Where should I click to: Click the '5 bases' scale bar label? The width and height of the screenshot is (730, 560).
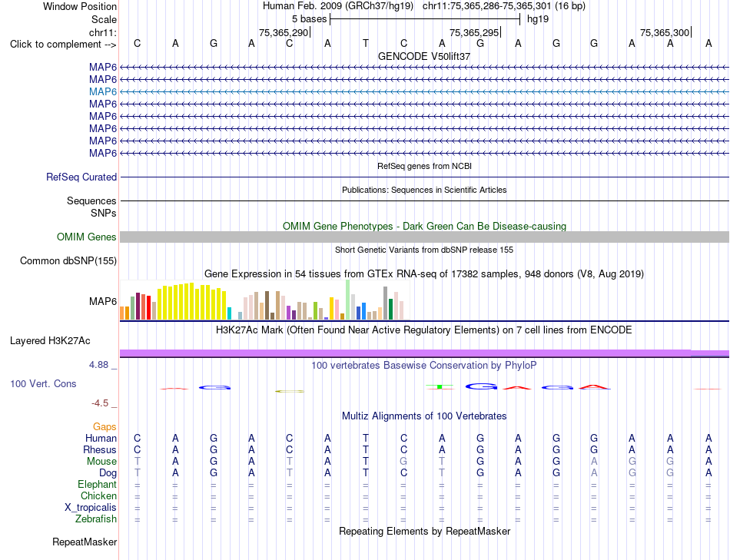(x=309, y=19)
